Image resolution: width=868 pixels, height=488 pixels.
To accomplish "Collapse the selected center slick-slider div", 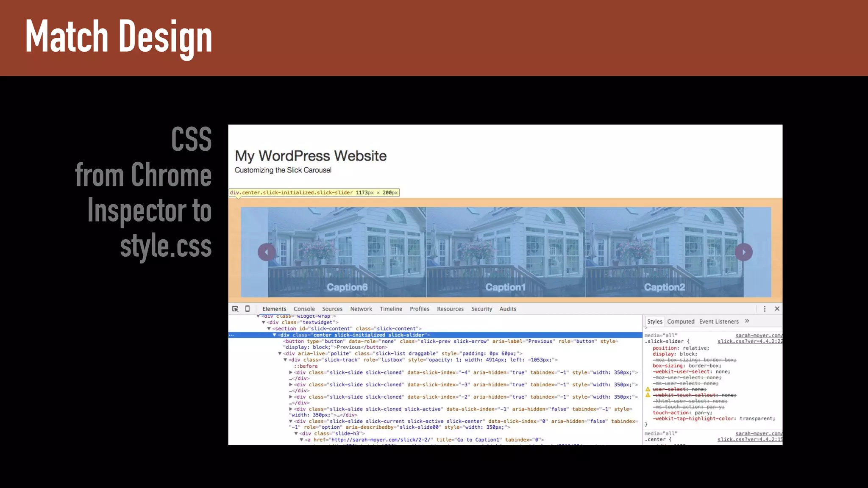I will 274,335.
